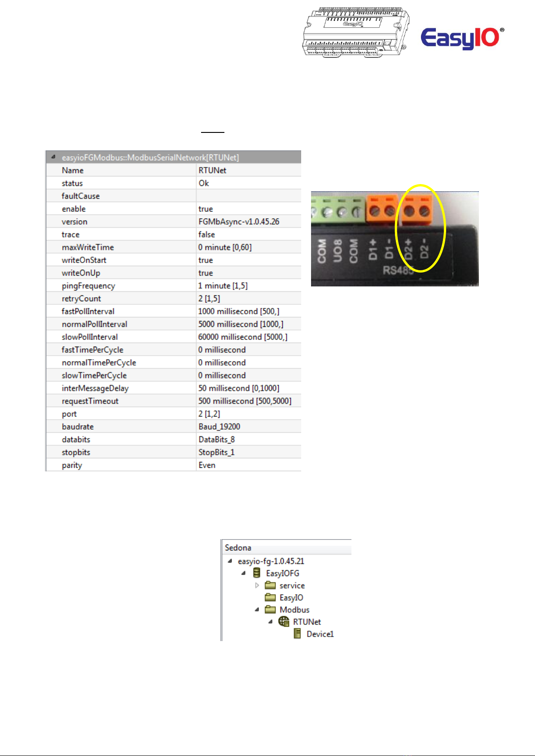Expand the service folder node
This screenshot has height=756, width=535.
pyautogui.click(x=257, y=585)
